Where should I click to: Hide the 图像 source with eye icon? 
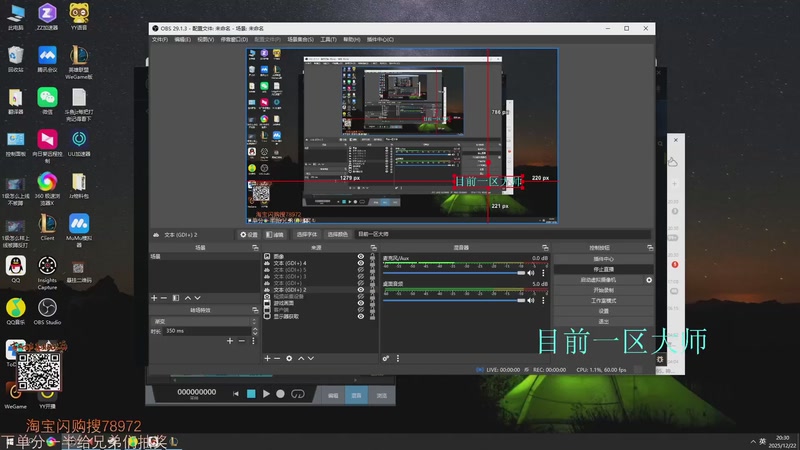coord(361,257)
